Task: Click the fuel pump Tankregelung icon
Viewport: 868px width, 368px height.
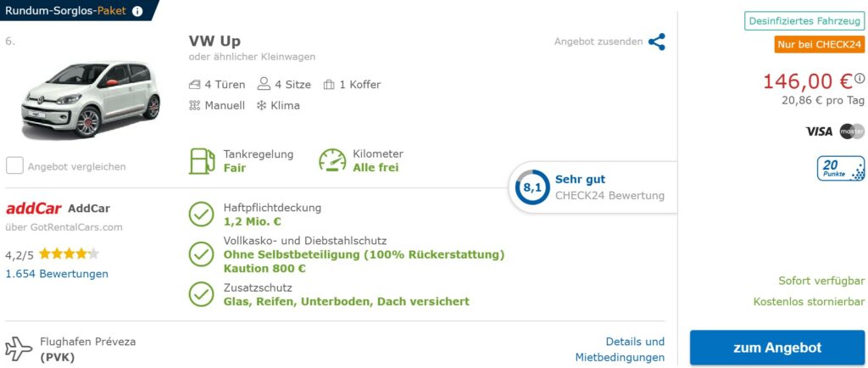Action: tap(202, 161)
